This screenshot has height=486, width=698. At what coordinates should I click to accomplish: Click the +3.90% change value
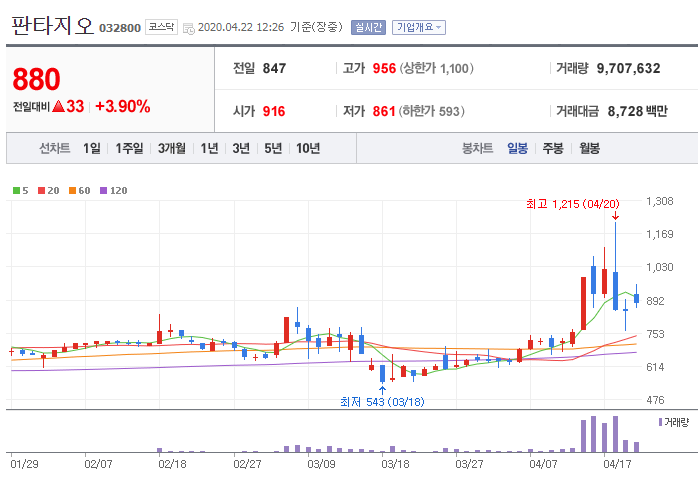[x=122, y=106]
